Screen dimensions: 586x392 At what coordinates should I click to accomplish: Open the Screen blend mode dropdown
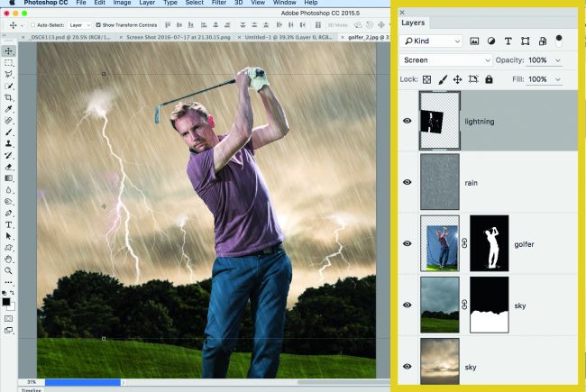click(x=446, y=60)
